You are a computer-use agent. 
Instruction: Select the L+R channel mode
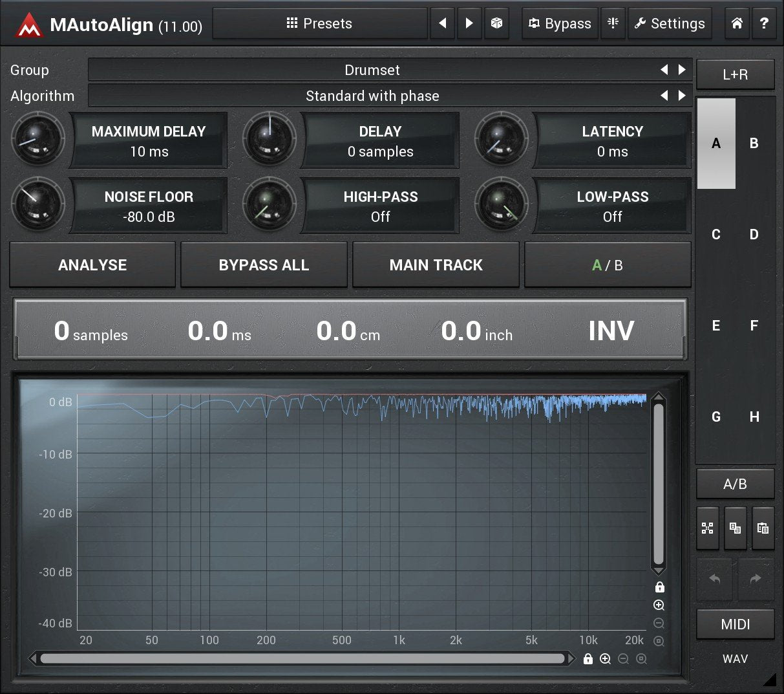(735, 74)
